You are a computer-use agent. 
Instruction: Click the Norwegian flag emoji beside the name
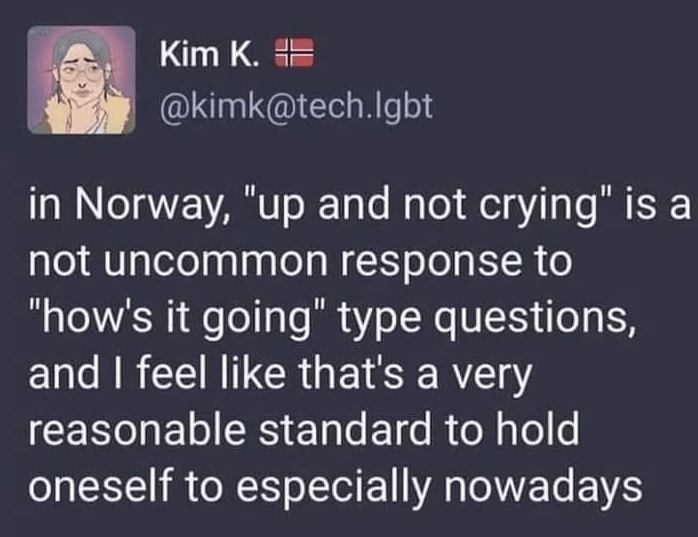point(296,52)
